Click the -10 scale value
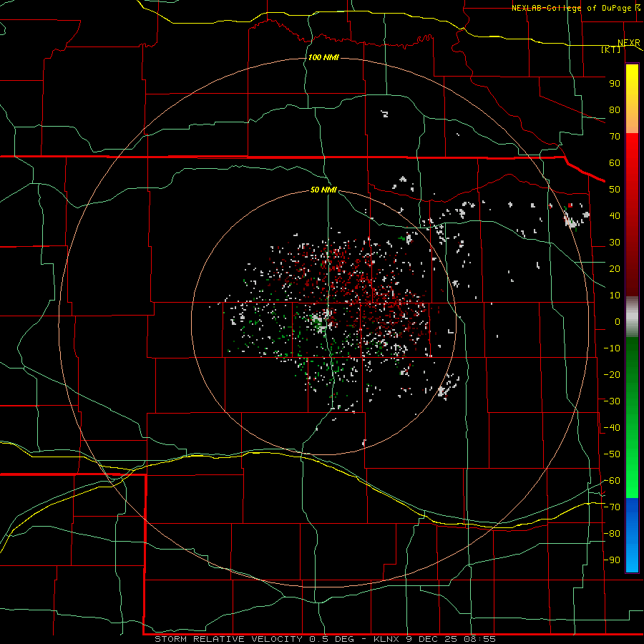 click(612, 348)
